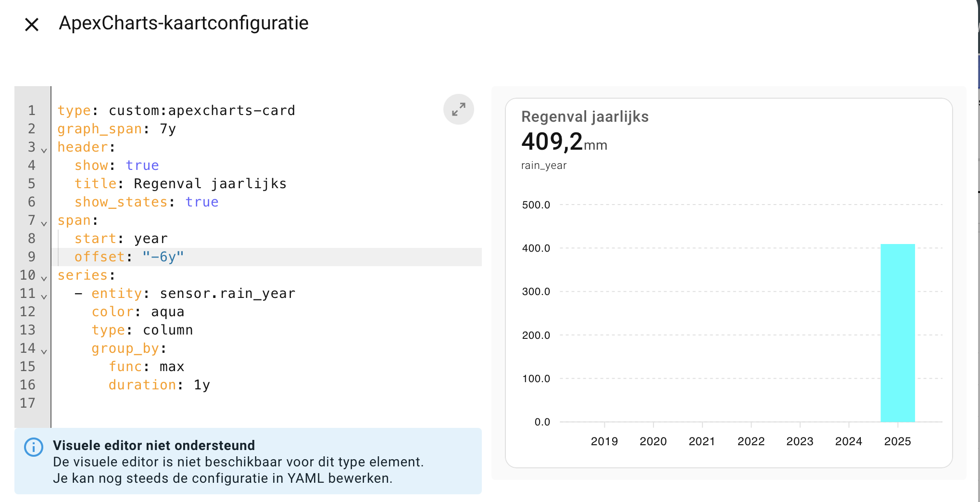Click the info icon in the notice
This screenshot has height=502, width=980.
(x=34, y=447)
